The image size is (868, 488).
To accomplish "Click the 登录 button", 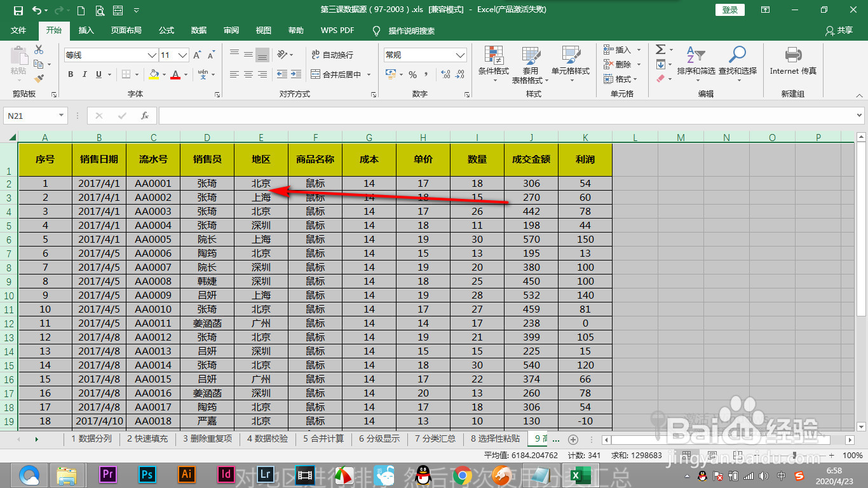I will tap(729, 10).
